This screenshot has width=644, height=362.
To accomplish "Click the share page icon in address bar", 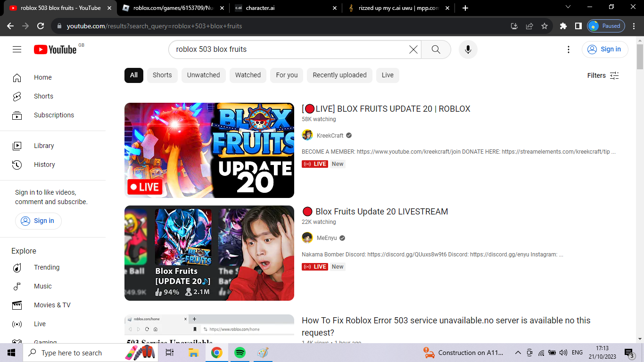I will tap(529, 26).
